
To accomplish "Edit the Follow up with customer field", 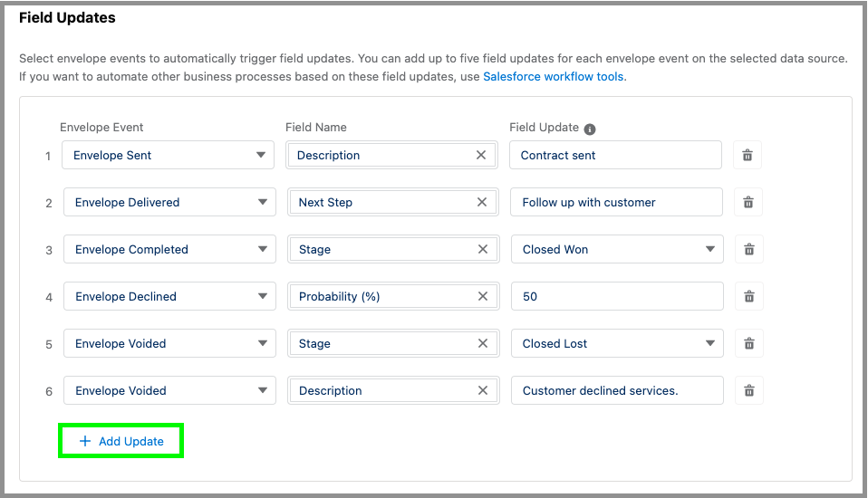I will click(x=616, y=202).
